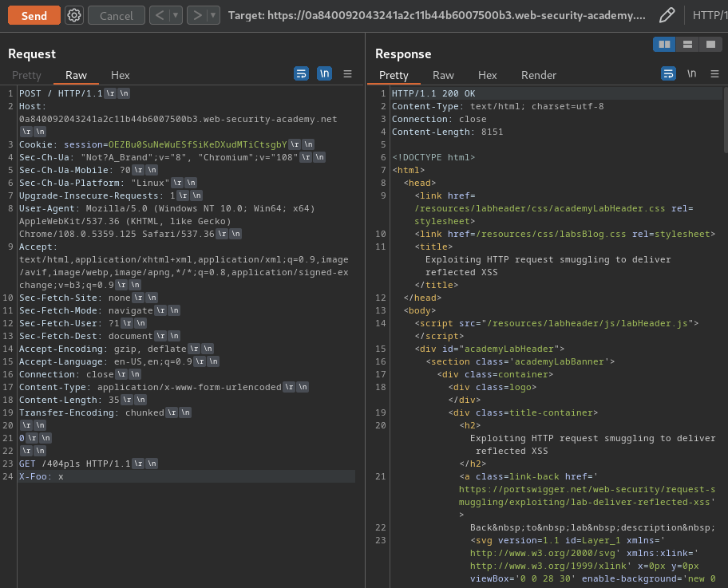Toggle non-printable chars (\n) in Request panel
This screenshot has width=728, height=588.
pos(325,73)
